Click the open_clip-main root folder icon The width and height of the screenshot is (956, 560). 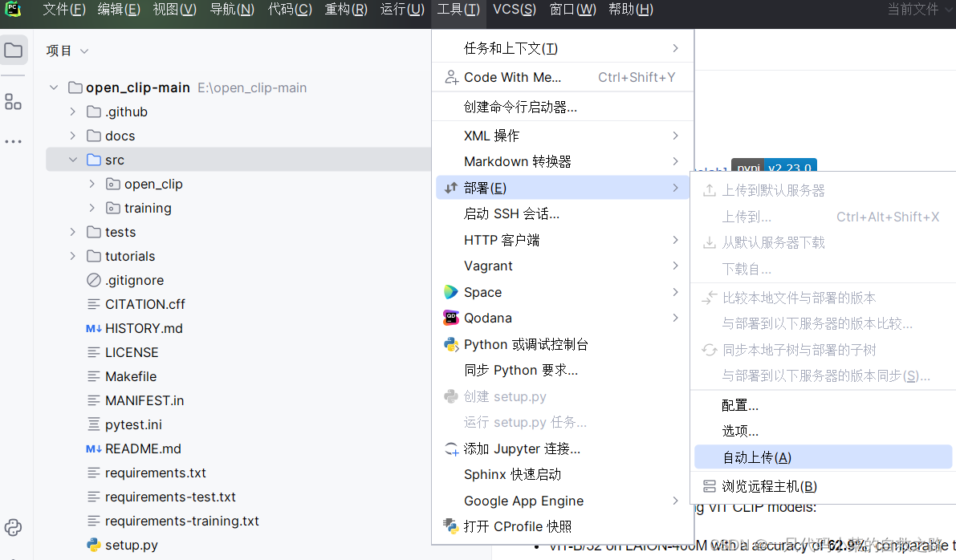click(75, 87)
